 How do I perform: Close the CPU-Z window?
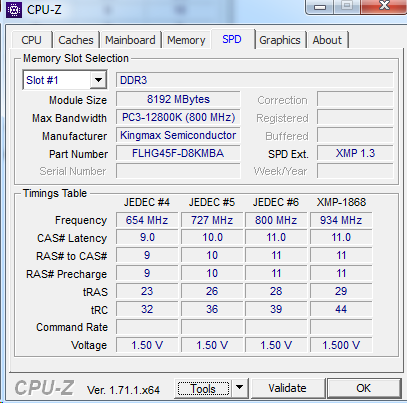coord(385,6)
